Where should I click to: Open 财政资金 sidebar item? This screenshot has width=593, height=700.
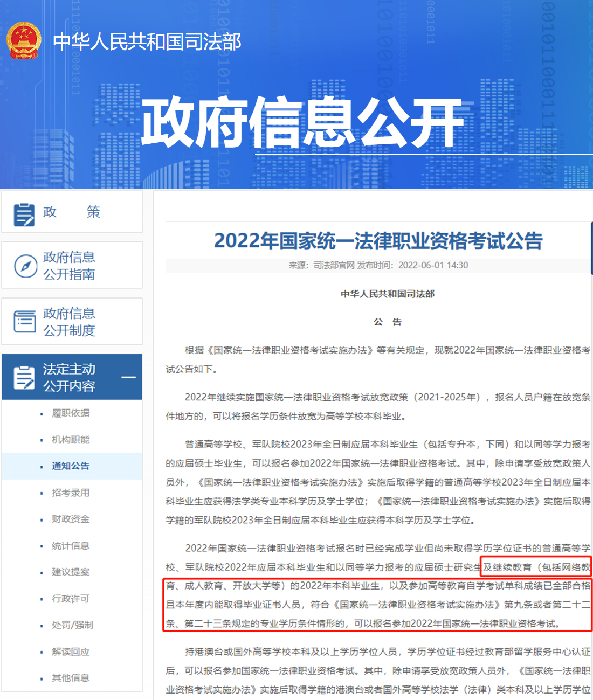click(71, 519)
